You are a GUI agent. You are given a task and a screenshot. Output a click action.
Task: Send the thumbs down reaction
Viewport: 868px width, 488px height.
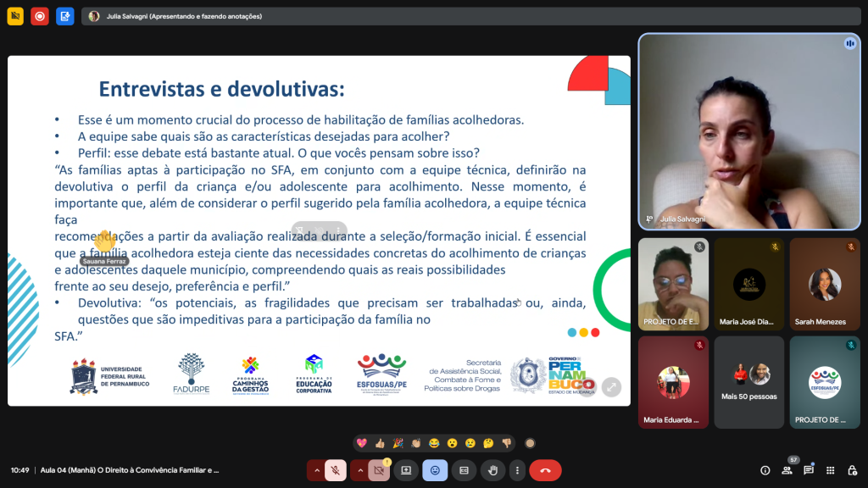[506, 442]
